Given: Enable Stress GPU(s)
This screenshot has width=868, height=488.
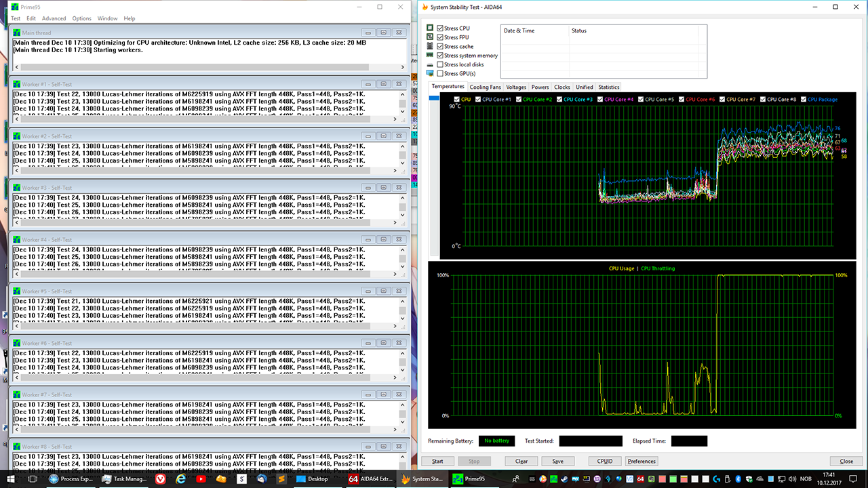Looking at the screenshot, I should pyautogui.click(x=441, y=73).
